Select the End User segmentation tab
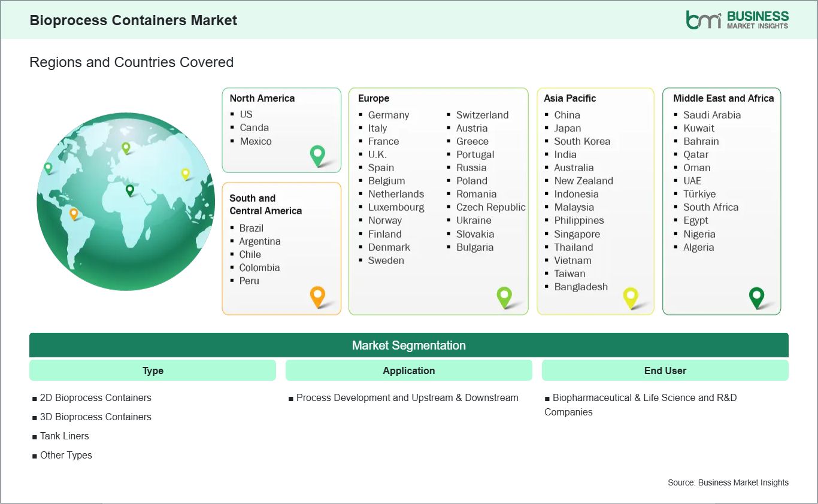The image size is (818, 504). pyautogui.click(x=665, y=371)
